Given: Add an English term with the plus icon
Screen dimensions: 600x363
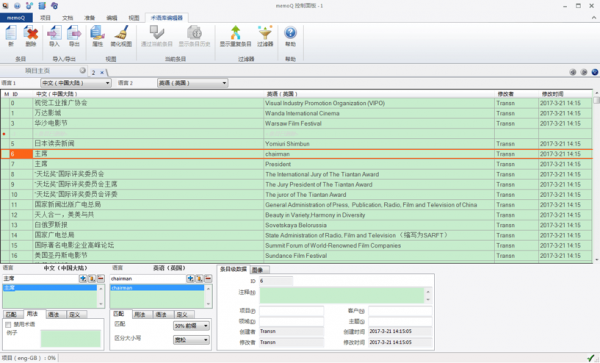Looking at the screenshot, I should (190, 278).
